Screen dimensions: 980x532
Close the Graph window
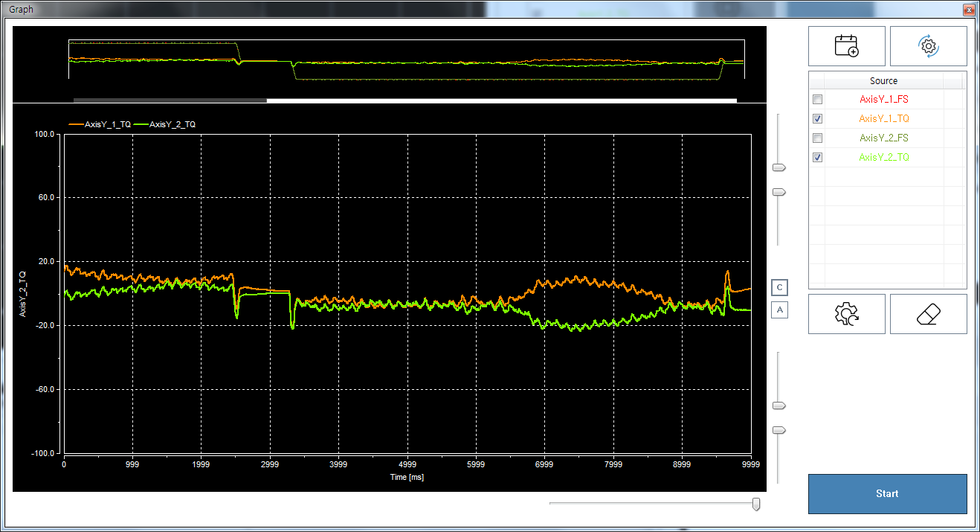click(x=967, y=10)
